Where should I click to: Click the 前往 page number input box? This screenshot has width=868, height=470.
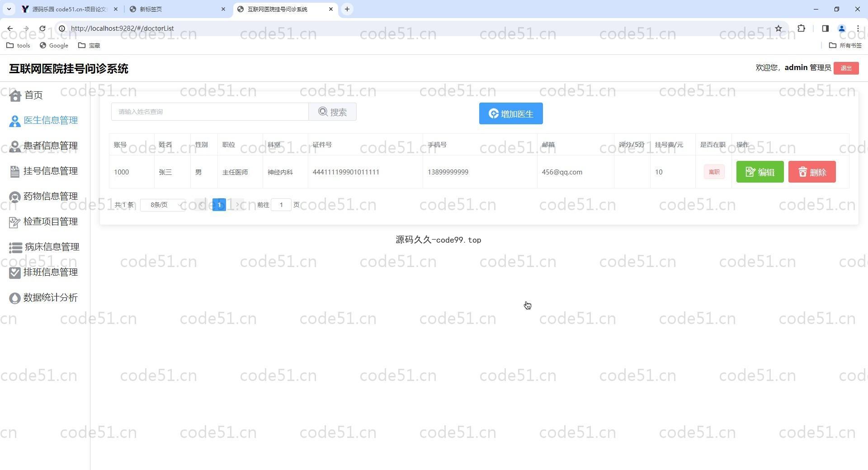point(281,205)
